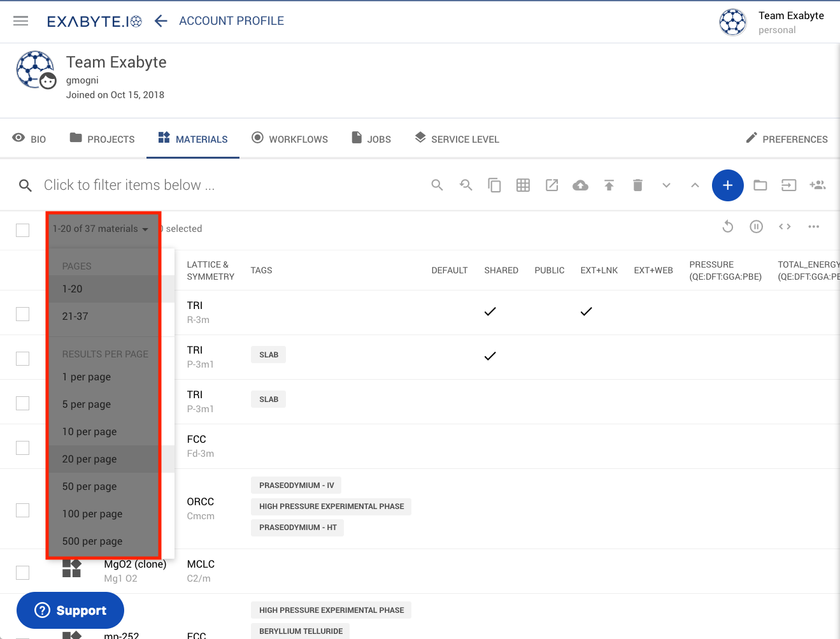Import materials from cloud

[580, 185]
